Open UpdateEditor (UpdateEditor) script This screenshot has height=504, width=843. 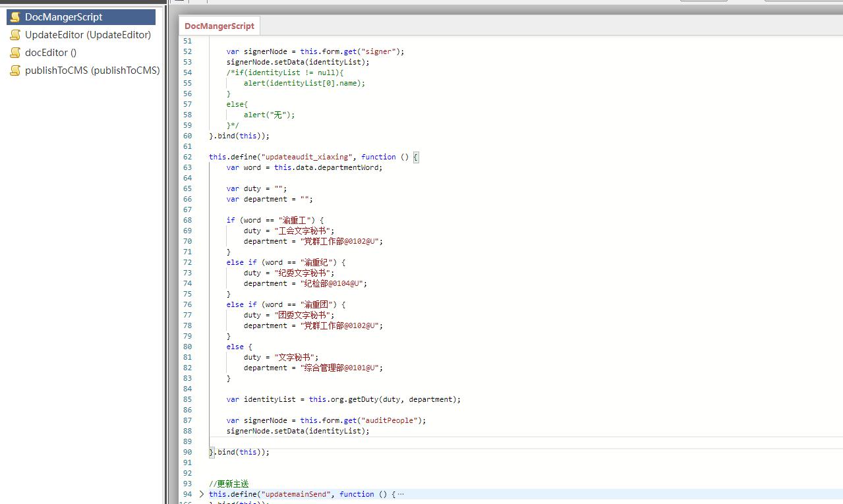pyautogui.click(x=88, y=35)
